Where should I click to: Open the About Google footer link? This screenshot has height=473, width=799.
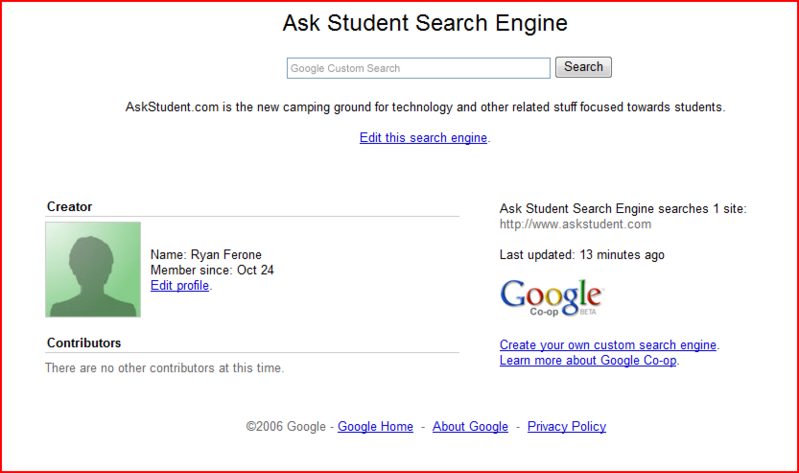coord(470,427)
